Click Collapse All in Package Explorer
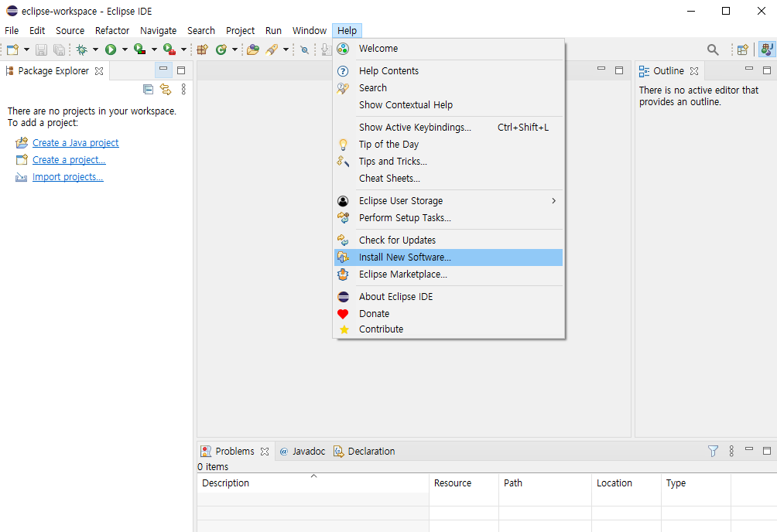The height and width of the screenshot is (532, 777). (x=148, y=89)
